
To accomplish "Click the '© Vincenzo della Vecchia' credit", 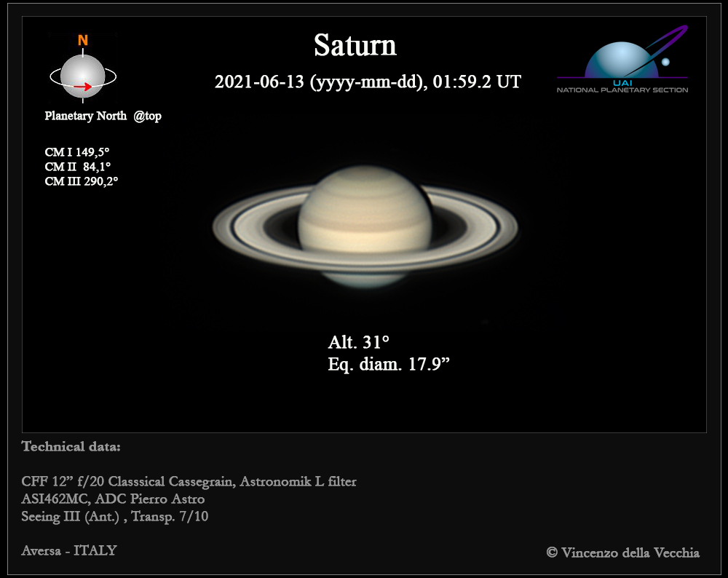I will pyautogui.click(x=623, y=553).
